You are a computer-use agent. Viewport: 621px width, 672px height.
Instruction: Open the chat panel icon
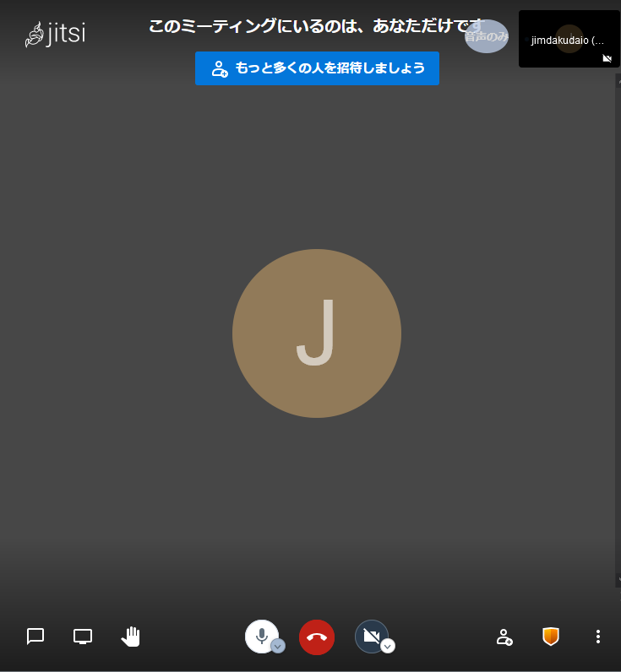click(x=35, y=637)
